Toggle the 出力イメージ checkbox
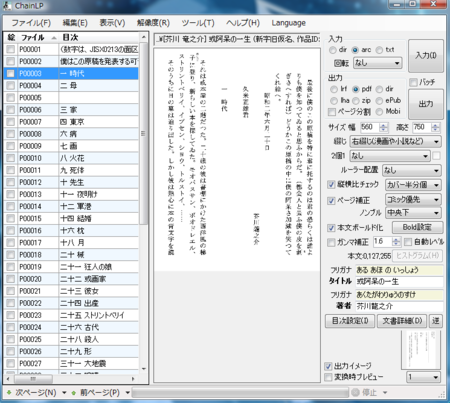 point(328,366)
